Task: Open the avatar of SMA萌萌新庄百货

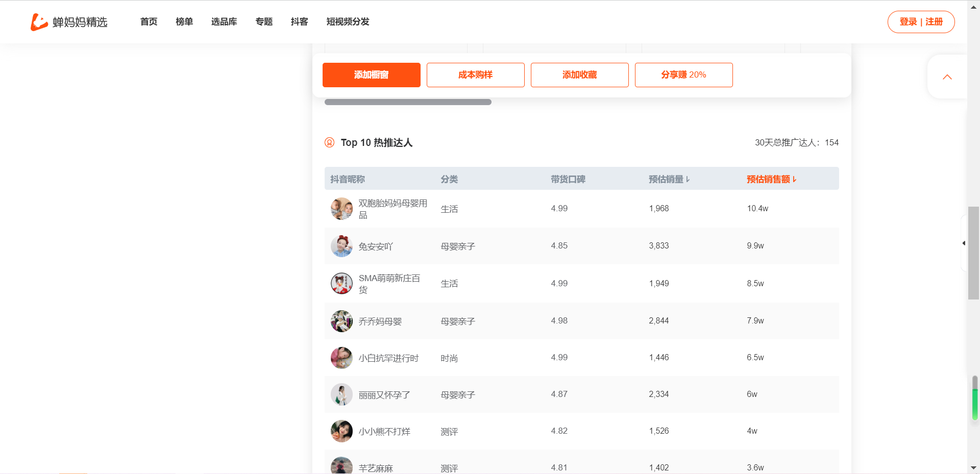Action: click(x=341, y=283)
